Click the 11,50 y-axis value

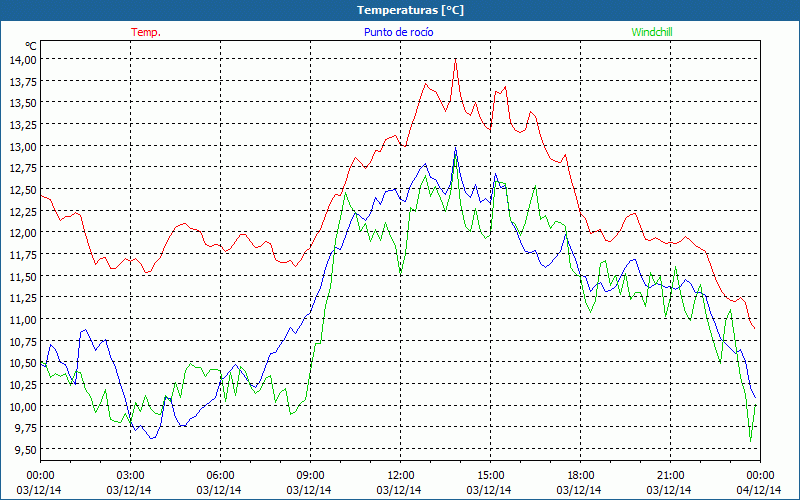[x=23, y=276]
